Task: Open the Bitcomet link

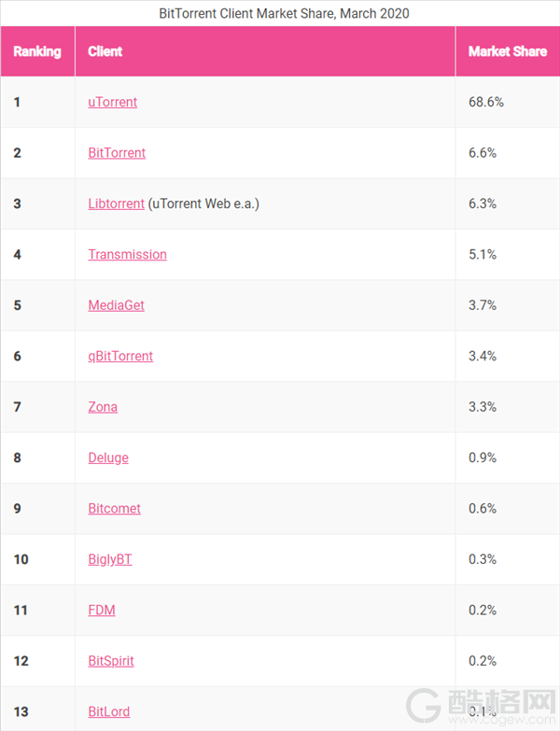Action: [x=114, y=509]
